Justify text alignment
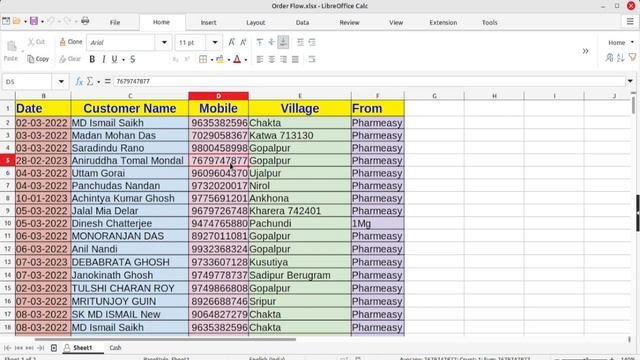The width and height of the screenshot is (640, 360). click(x=295, y=60)
